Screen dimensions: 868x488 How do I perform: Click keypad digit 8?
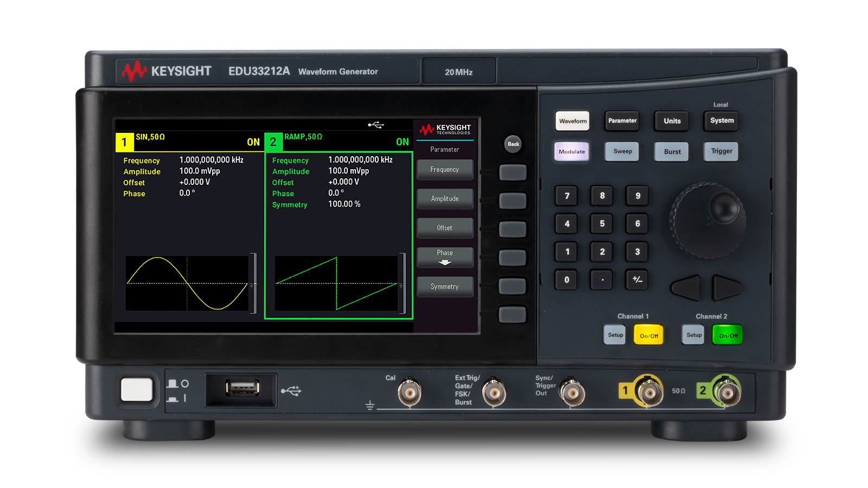pos(602,196)
